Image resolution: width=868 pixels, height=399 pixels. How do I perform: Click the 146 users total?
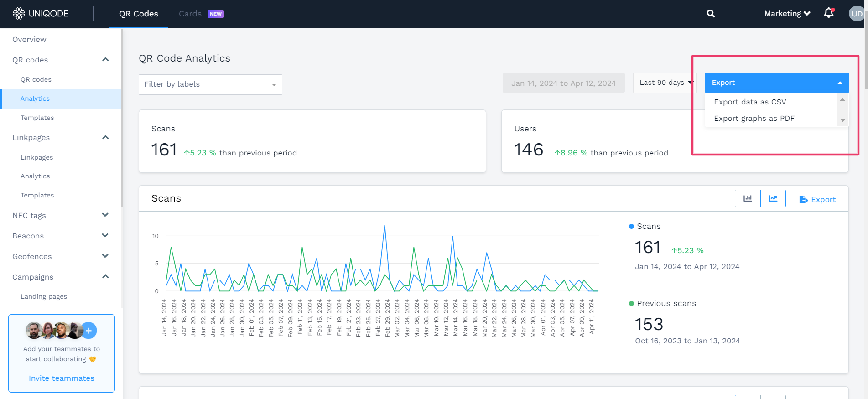point(529,150)
